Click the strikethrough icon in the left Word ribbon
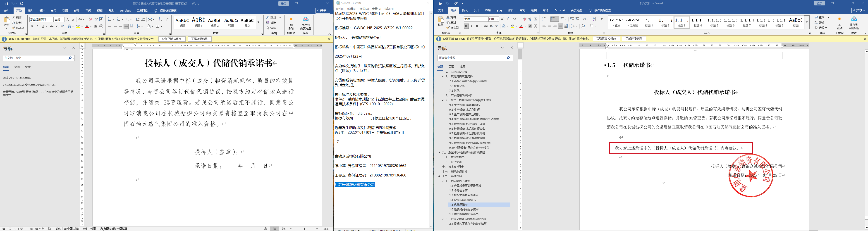The width and height of the screenshot is (868, 231). (52, 26)
